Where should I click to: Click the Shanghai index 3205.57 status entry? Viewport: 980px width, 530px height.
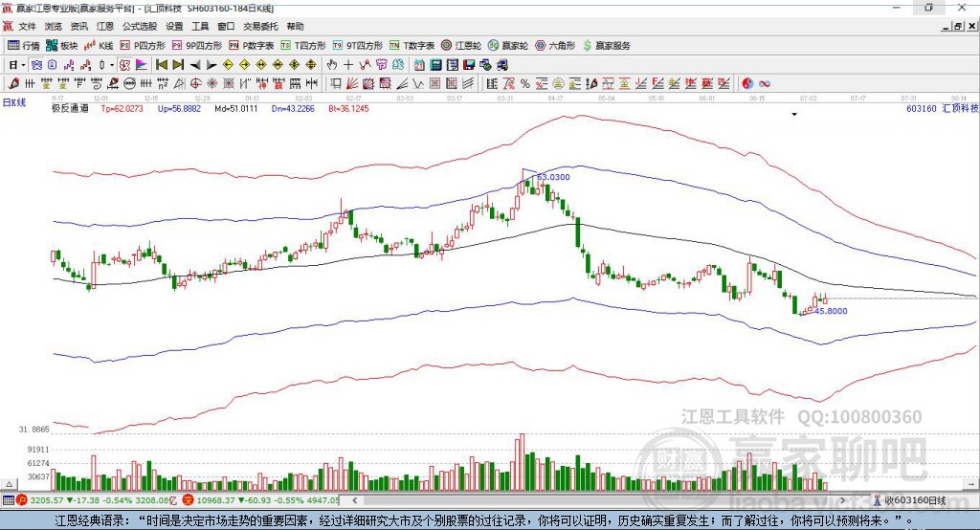99,500
